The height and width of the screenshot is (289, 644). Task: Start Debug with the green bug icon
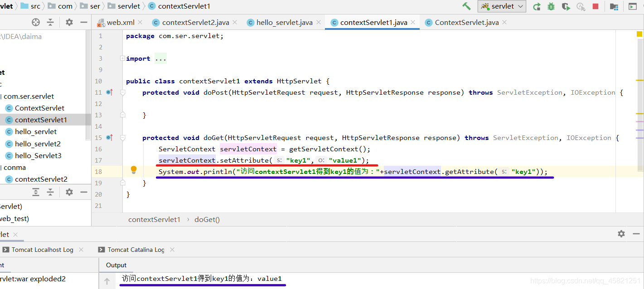coord(551,6)
